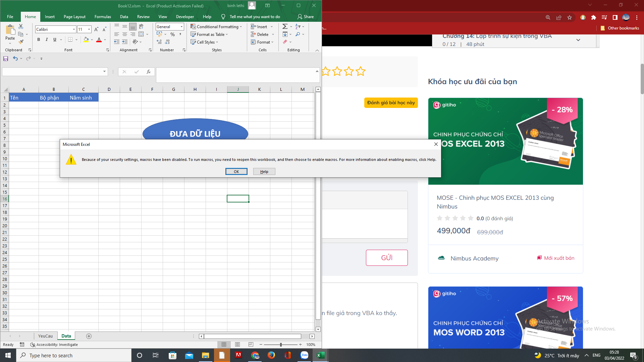Viewport: 644px width, 362px height.
Task: Click the Format Painter brush icon
Action: (x=21, y=42)
